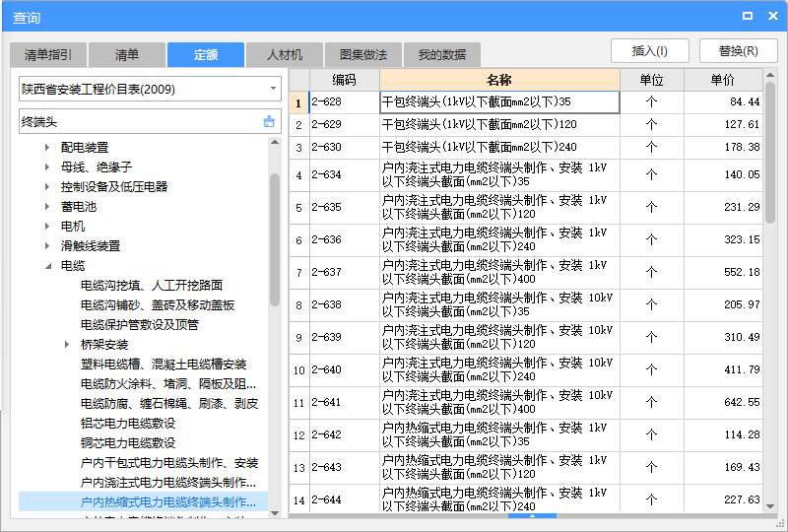
Task: Click the 替换(R) button
Action: pos(738,51)
